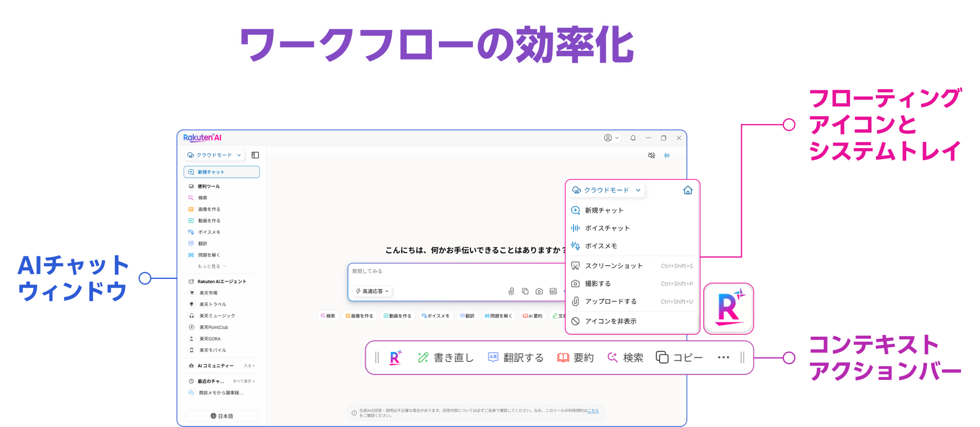Click the 検索 chip below the input box
This screenshot has height=427, width=980.
(x=328, y=316)
